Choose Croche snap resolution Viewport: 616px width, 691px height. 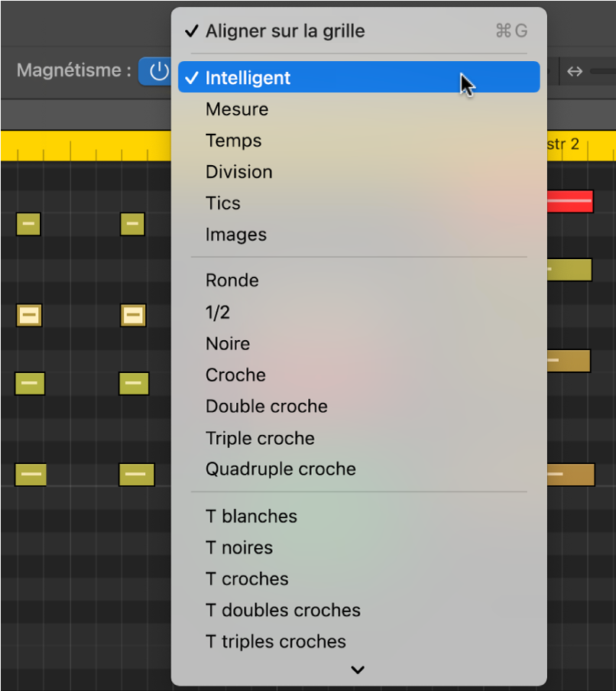point(235,375)
